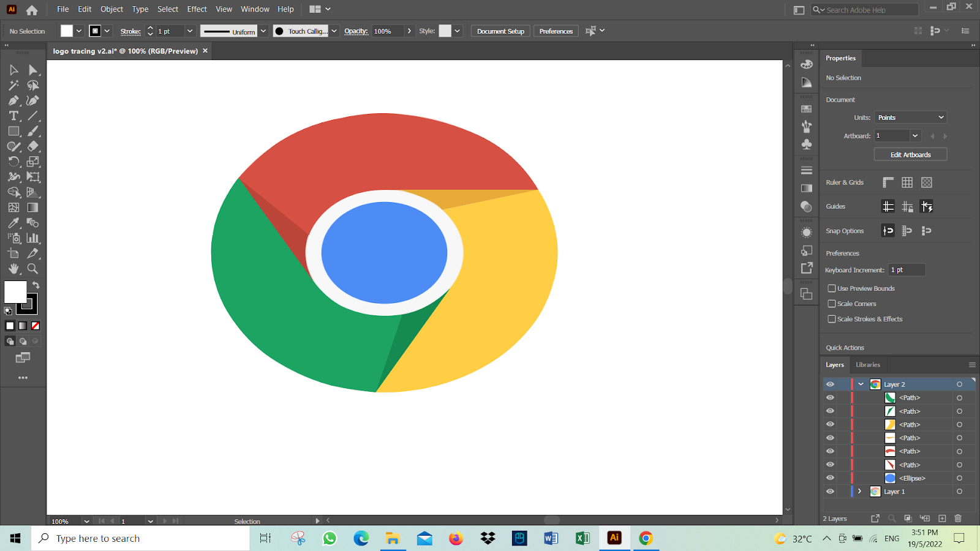
Task: Expand Layer 1 in Layers panel
Action: coord(859,492)
